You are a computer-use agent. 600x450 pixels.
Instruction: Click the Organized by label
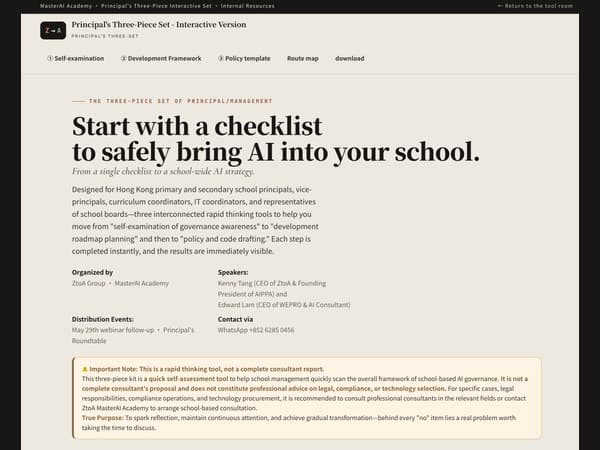tap(92, 272)
